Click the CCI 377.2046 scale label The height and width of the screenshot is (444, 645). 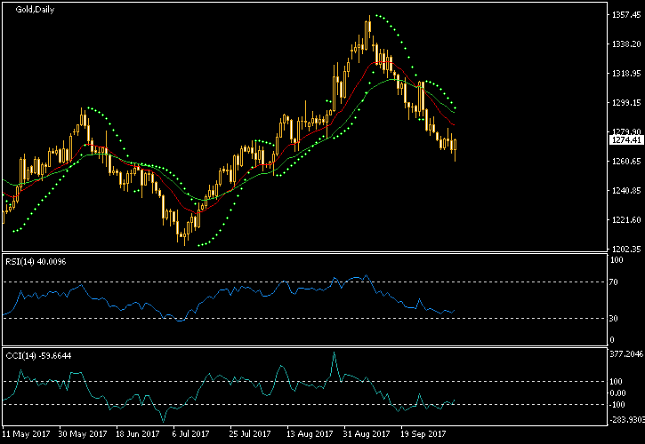pos(626,354)
